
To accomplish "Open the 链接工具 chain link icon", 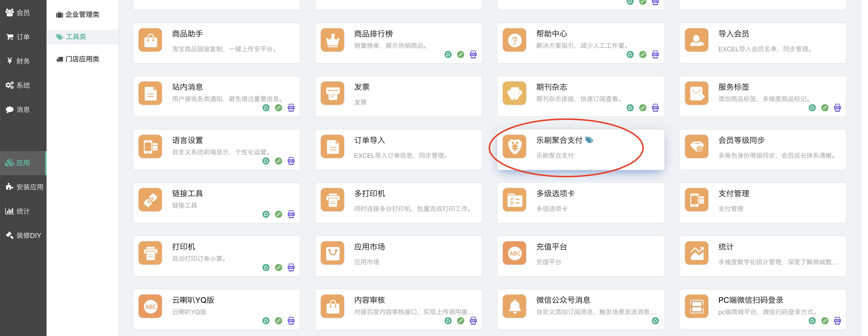I will [x=150, y=200].
